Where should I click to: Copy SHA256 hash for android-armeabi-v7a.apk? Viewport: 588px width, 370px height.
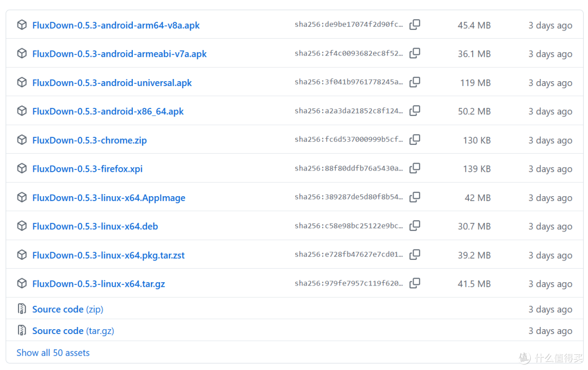click(415, 53)
